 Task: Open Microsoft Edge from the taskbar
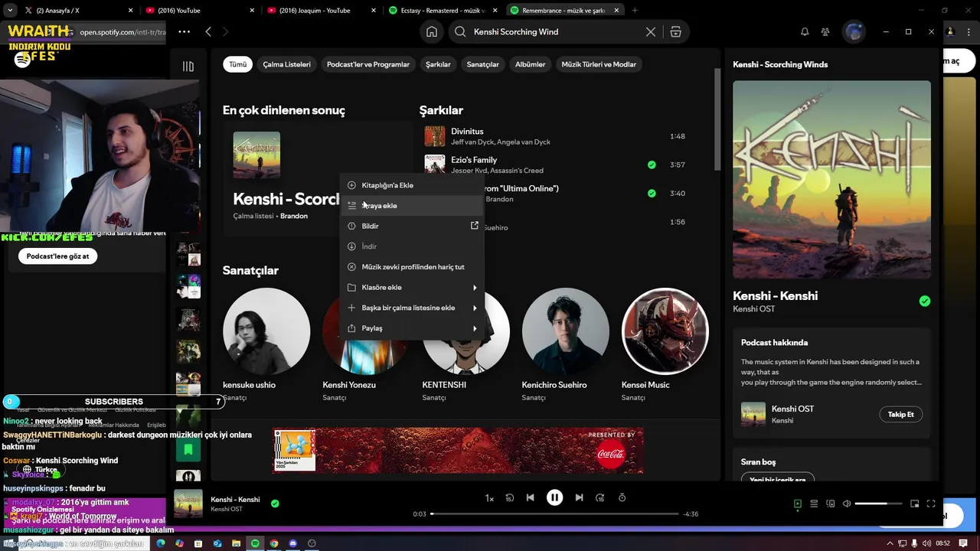tap(160, 543)
